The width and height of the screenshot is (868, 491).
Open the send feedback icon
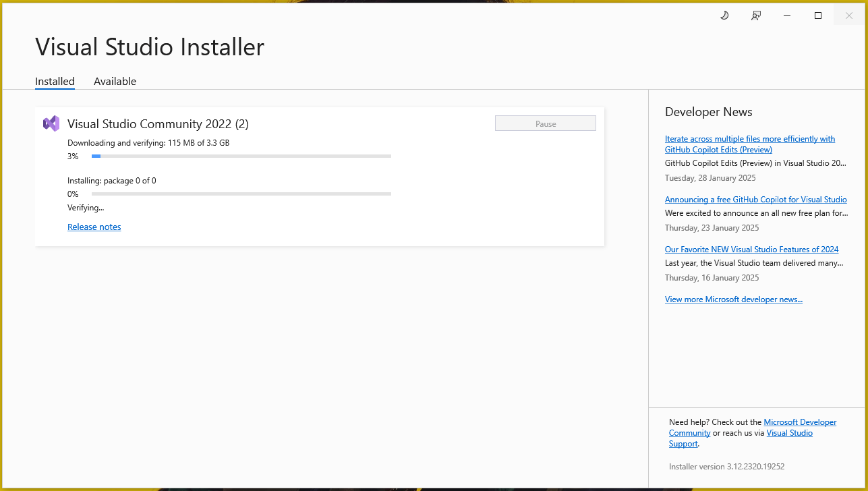[756, 16]
